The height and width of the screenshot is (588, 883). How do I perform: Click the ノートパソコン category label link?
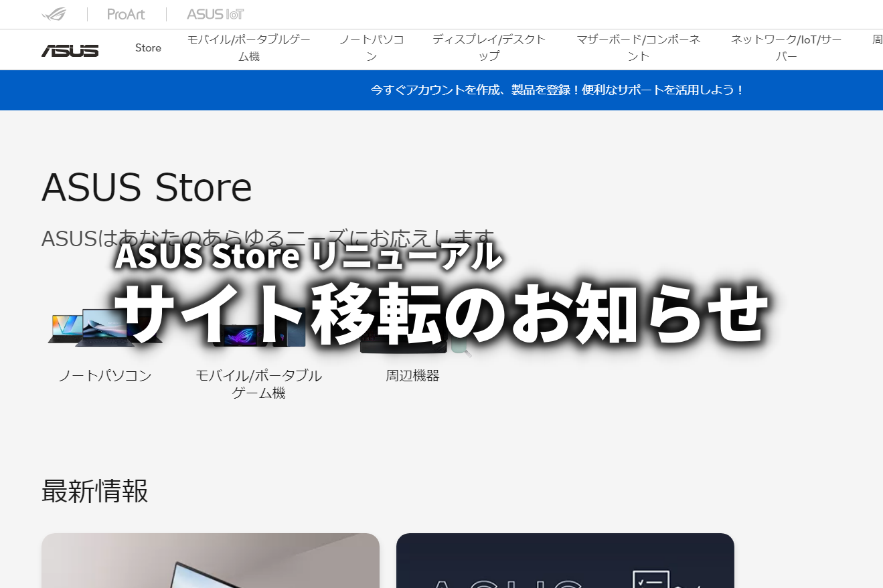(104, 375)
